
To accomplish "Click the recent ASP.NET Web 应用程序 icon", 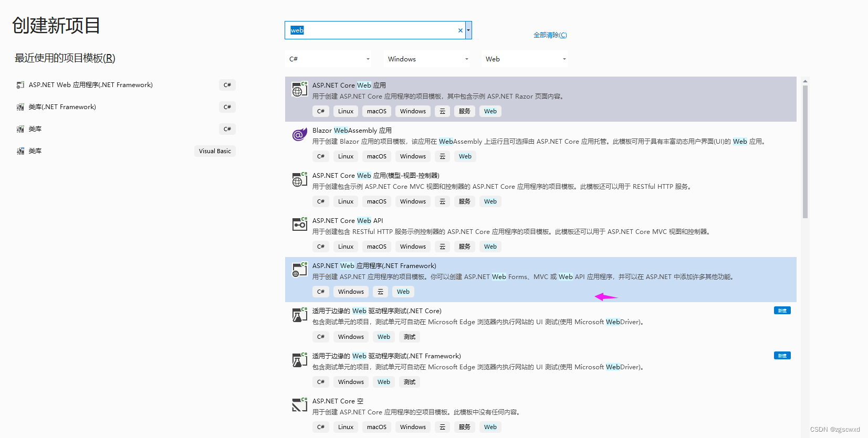I will (x=20, y=85).
